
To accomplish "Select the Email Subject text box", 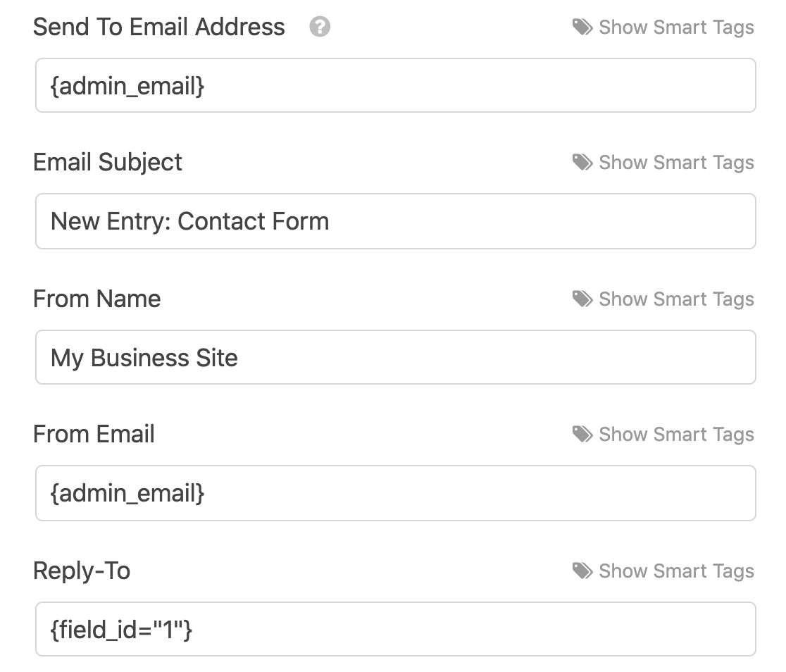I will [x=394, y=220].
